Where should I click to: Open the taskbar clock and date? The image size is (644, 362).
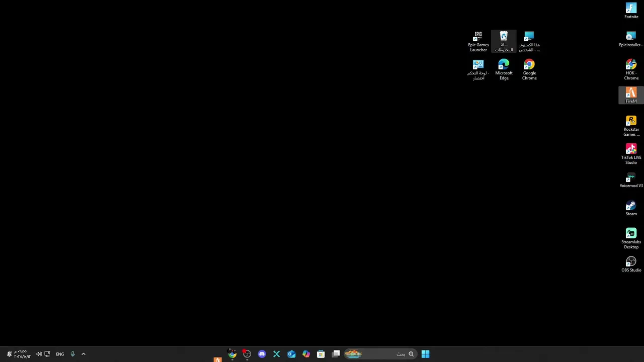[x=22, y=354]
